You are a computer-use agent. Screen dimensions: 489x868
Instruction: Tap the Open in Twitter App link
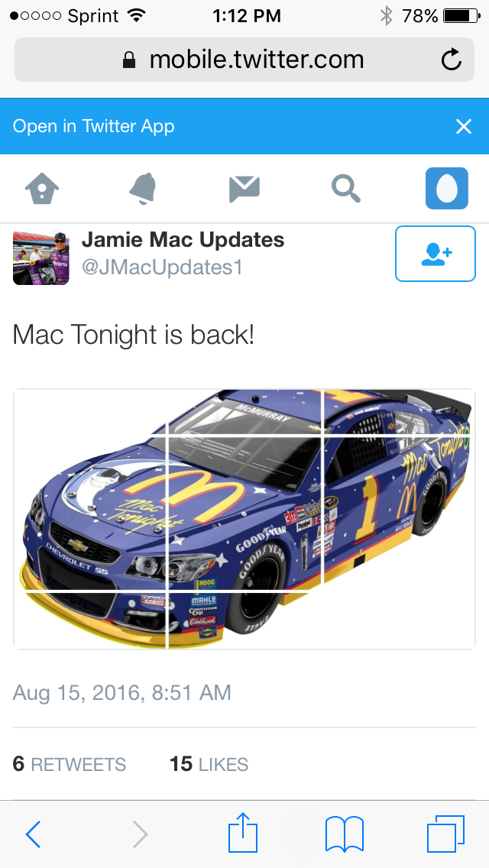pyautogui.click(x=93, y=126)
